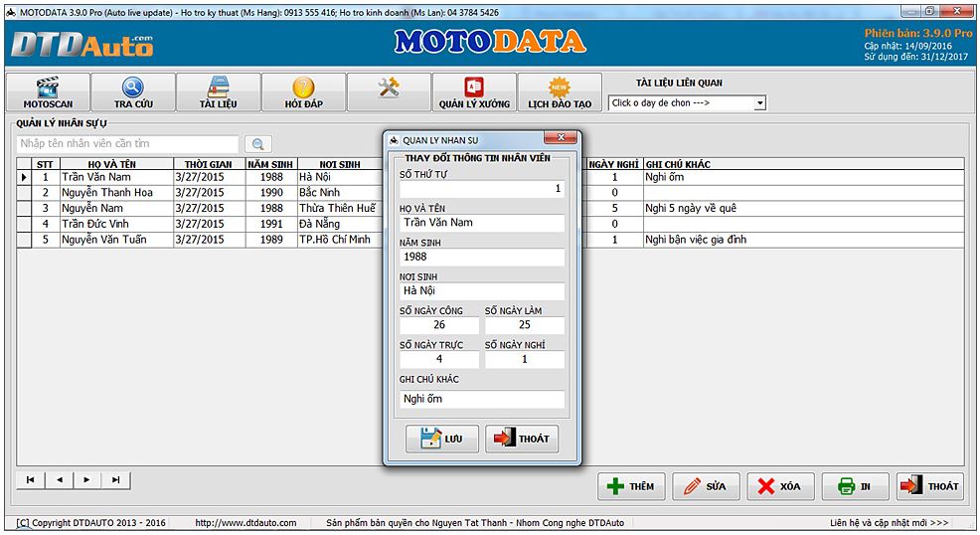This screenshot has height=535, width=980.
Task: Click the 'Nghỉ 5 ngày về quê' note cell
Action: click(x=804, y=209)
